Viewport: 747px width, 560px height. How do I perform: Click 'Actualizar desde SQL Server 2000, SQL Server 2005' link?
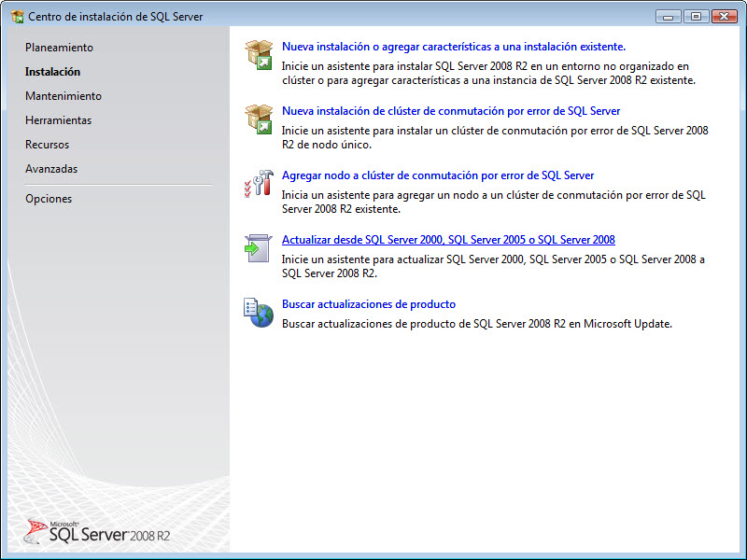(448, 240)
